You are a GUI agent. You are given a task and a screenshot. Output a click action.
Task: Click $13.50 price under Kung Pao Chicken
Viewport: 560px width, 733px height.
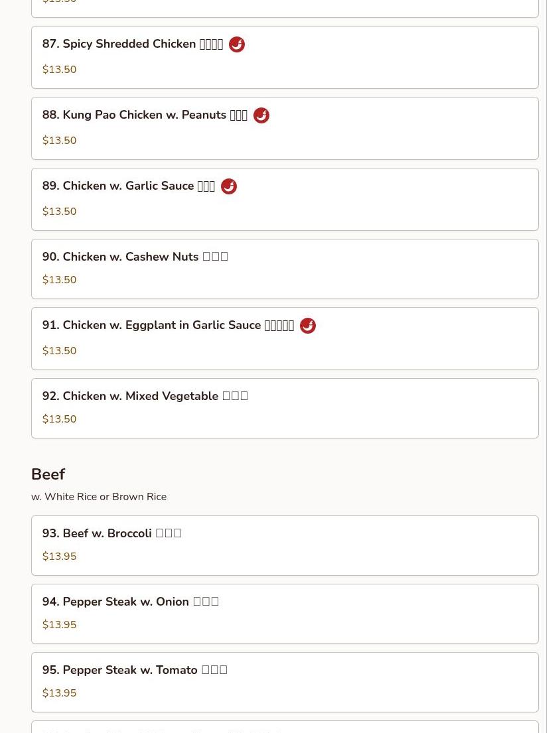click(59, 140)
